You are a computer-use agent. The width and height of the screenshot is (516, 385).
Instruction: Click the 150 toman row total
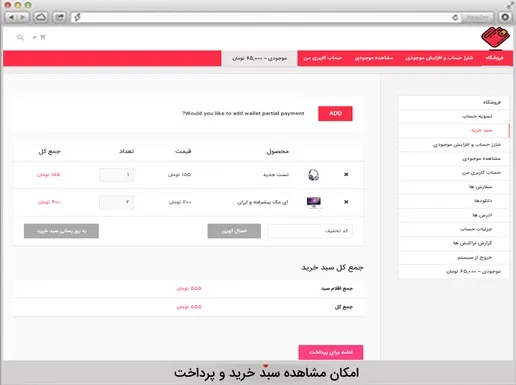tap(49, 175)
